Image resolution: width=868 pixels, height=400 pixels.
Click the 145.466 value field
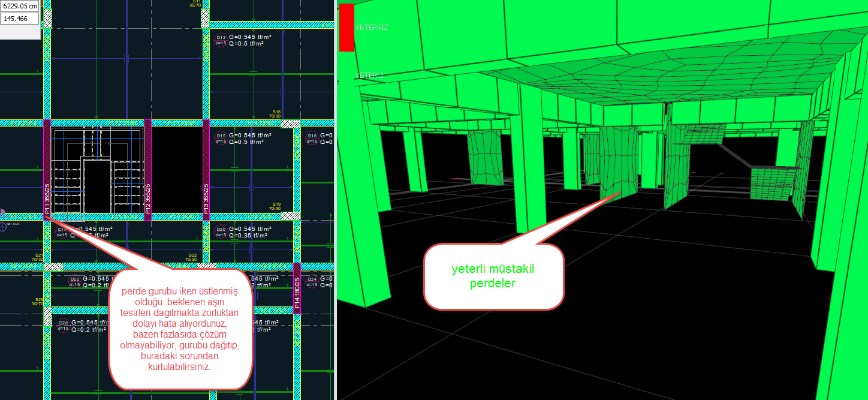[x=20, y=19]
